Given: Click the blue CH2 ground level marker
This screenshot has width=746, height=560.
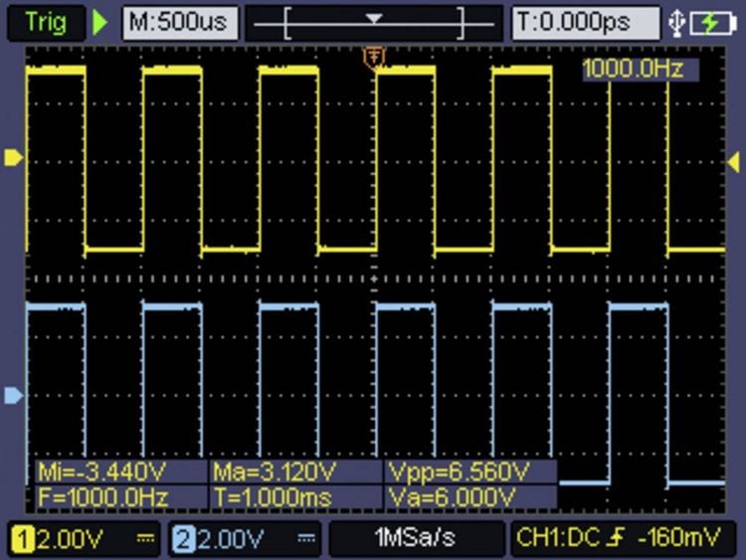Looking at the screenshot, I should pyautogui.click(x=13, y=395).
